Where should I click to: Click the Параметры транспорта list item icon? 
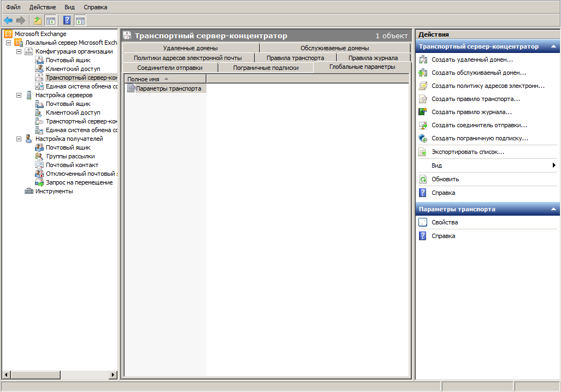pos(131,88)
